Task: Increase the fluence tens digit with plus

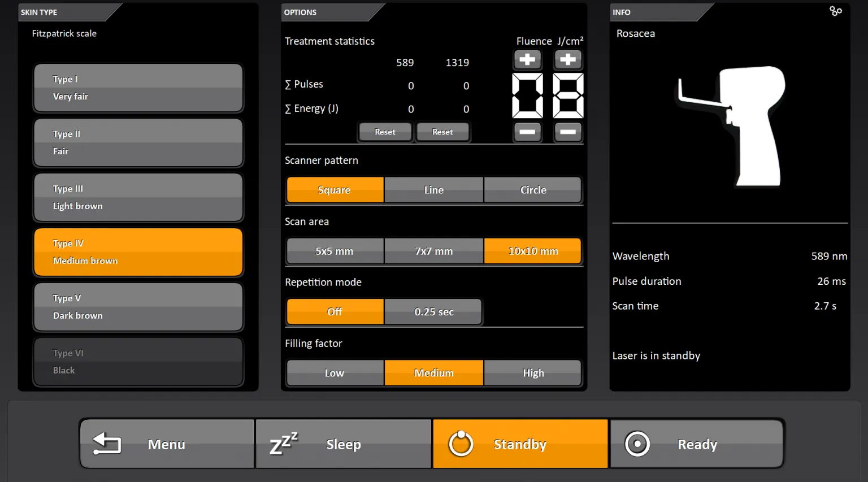Action: click(x=527, y=59)
